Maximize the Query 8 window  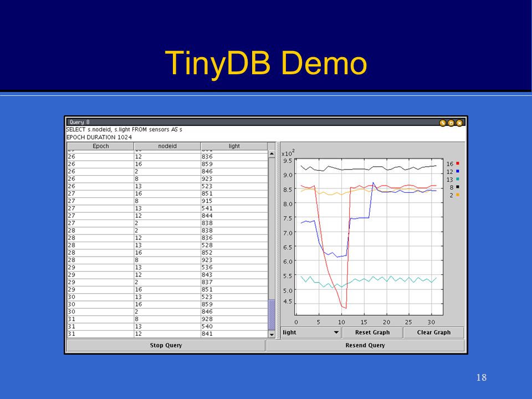pyautogui.click(x=451, y=123)
